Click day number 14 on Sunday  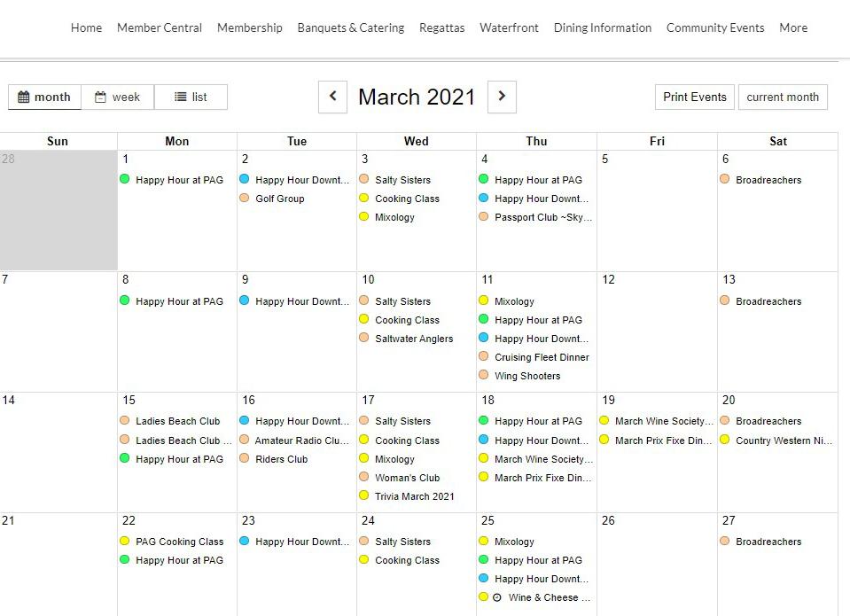pyautogui.click(x=8, y=401)
